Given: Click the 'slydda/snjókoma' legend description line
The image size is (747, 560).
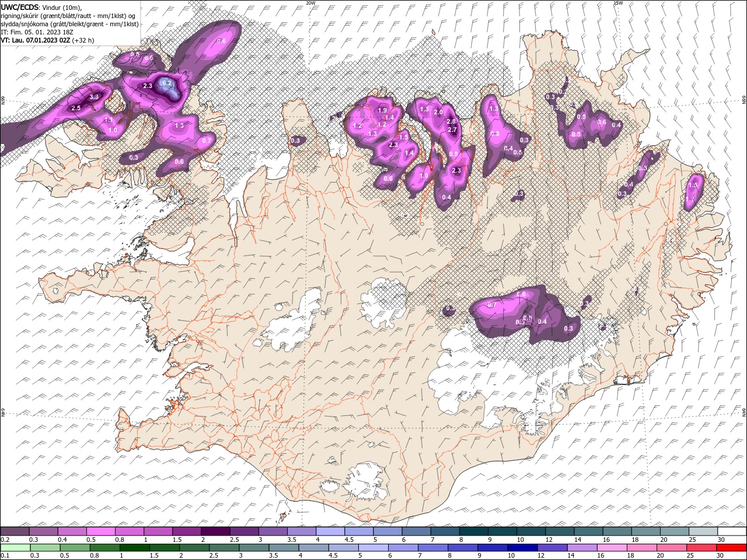Looking at the screenshot, I should (x=70, y=24).
